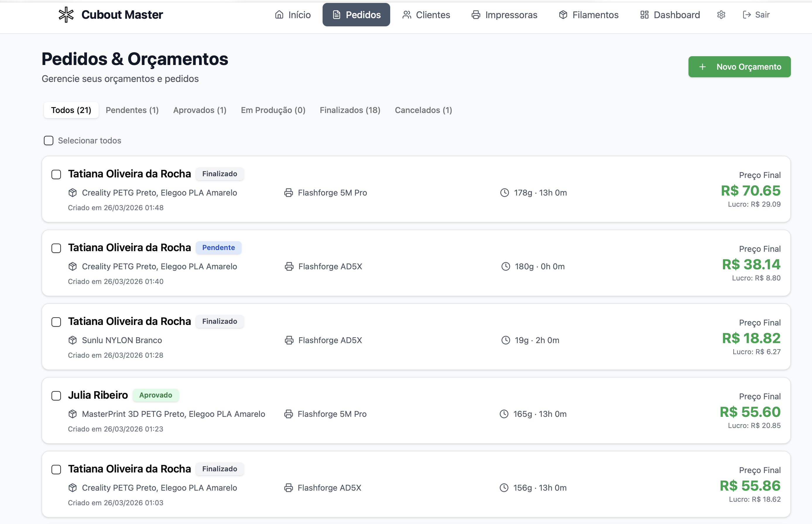Open the Pedidos navigation item

click(356, 15)
